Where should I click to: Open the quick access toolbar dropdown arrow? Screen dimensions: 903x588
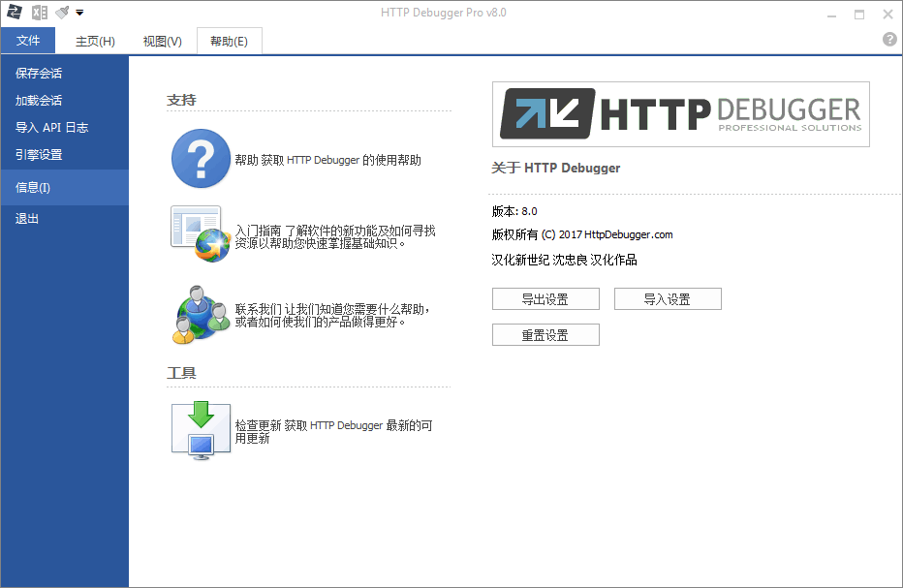pos(79,12)
